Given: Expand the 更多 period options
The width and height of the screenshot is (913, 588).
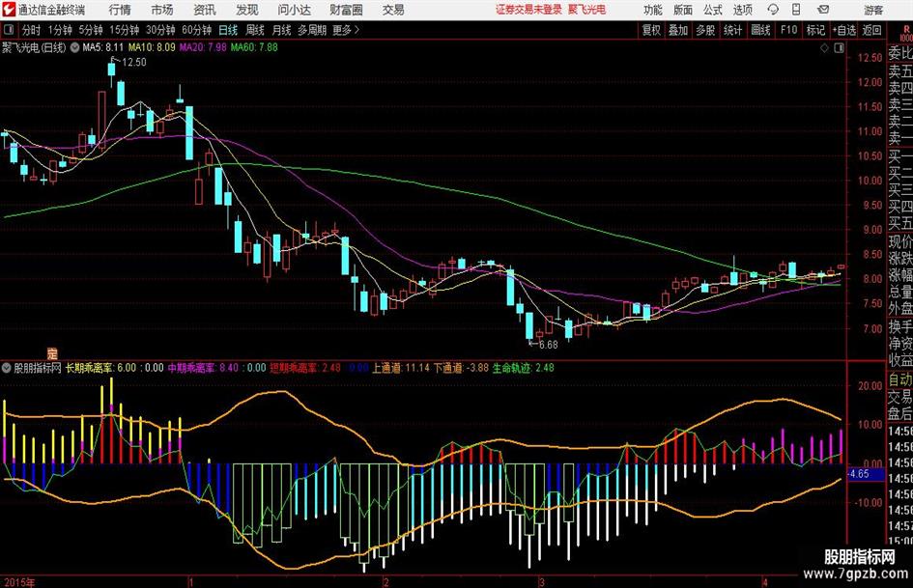Looking at the screenshot, I should point(346,30).
